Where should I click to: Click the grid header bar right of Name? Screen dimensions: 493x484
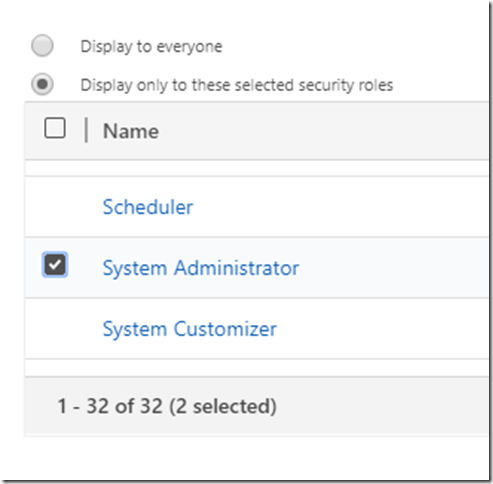click(323, 131)
